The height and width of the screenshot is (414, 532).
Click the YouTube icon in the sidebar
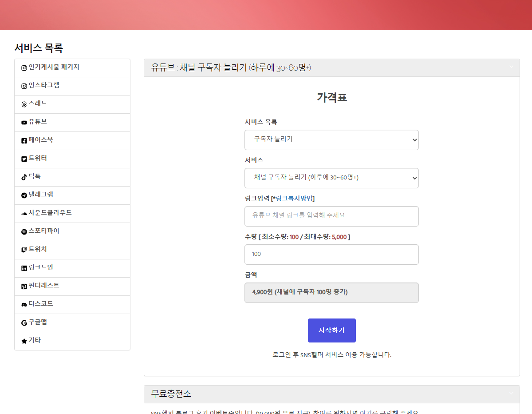click(24, 123)
